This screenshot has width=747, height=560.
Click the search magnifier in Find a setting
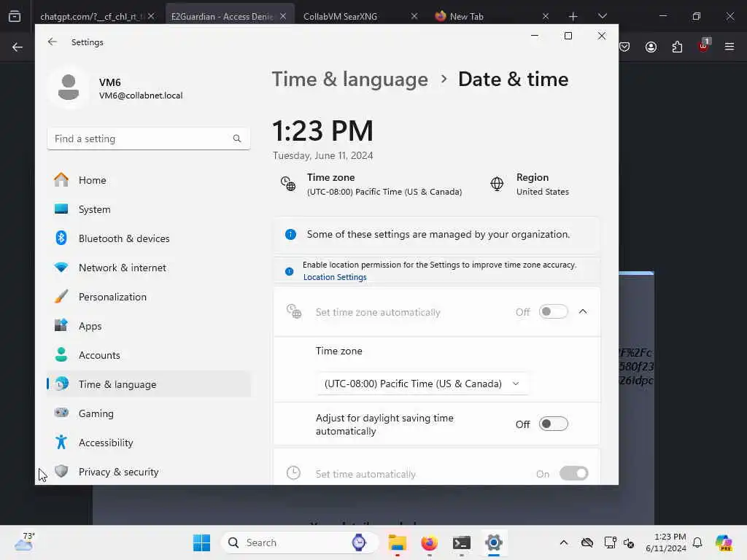[237, 139]
